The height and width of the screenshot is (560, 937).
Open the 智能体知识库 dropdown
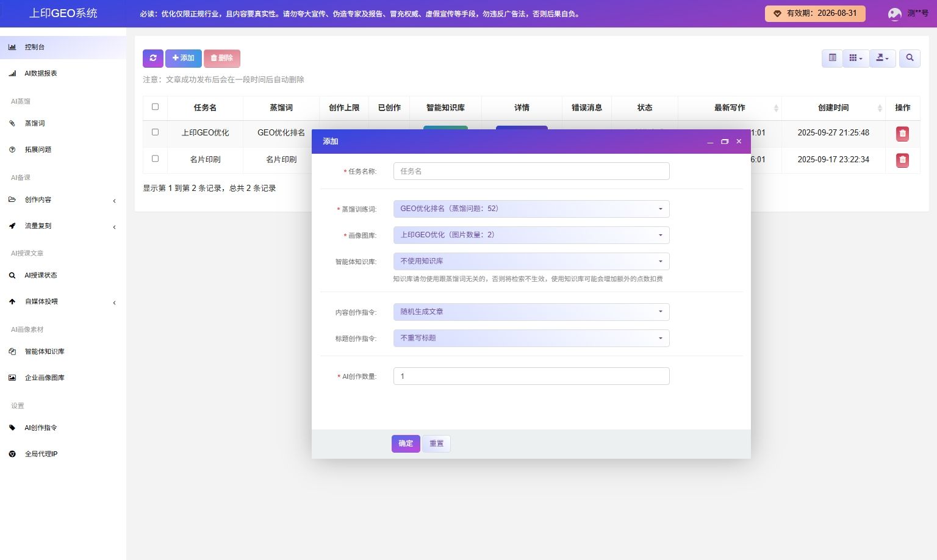(x=531, y=261)
